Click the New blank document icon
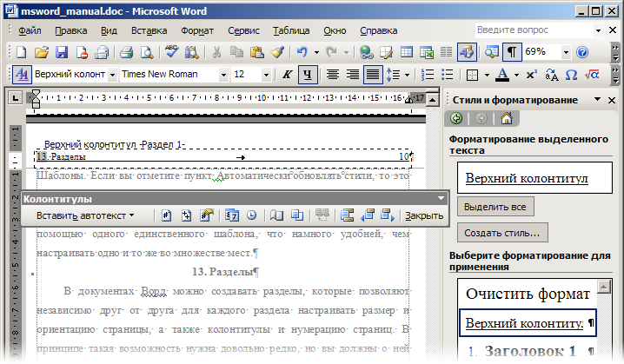 pyautogui.click(x=21, y=52)
